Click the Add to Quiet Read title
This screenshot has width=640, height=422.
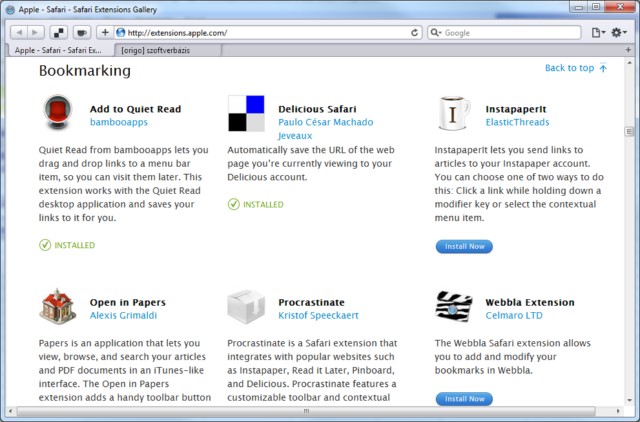click(136, 109)
